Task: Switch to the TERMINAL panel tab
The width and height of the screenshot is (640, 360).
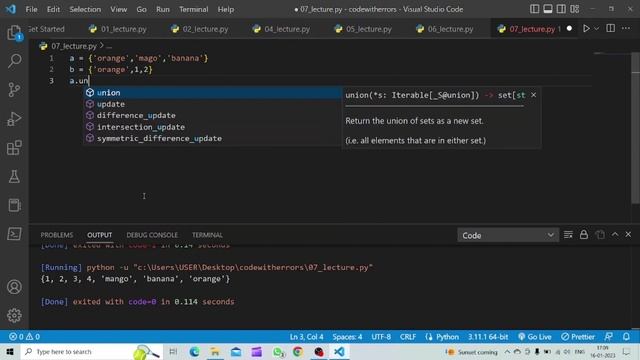Action: pyautogui.click(x=207, y=235)
